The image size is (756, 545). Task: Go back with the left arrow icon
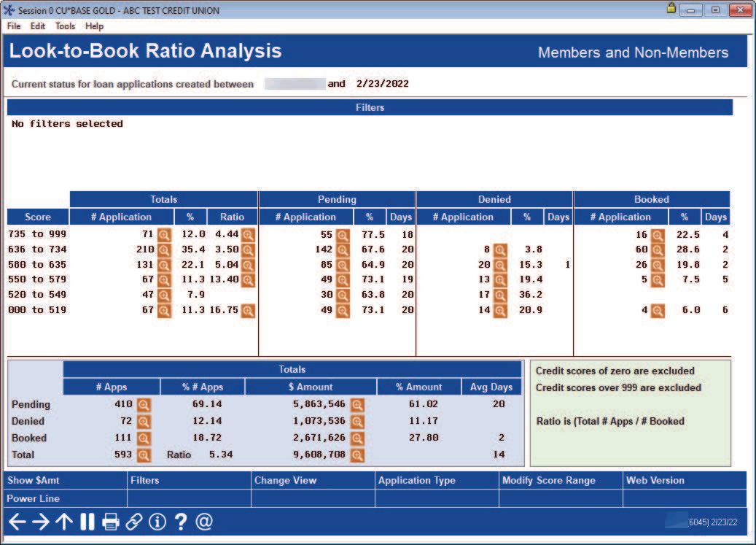[x=17, y=522]
